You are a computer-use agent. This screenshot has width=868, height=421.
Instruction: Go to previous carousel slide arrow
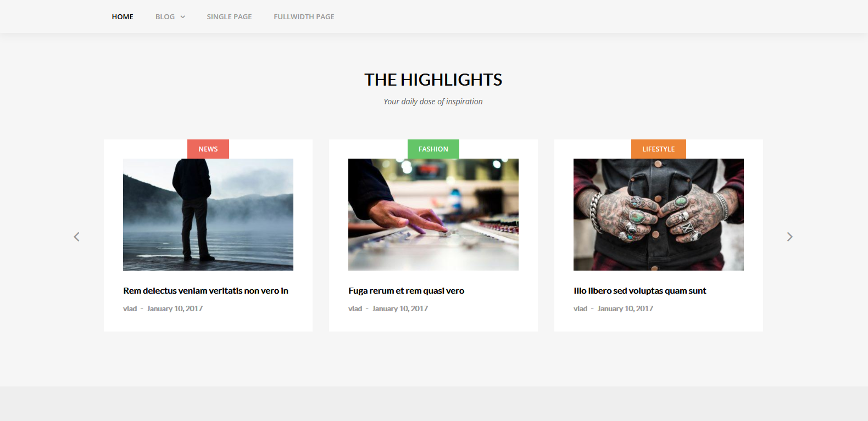77,237
